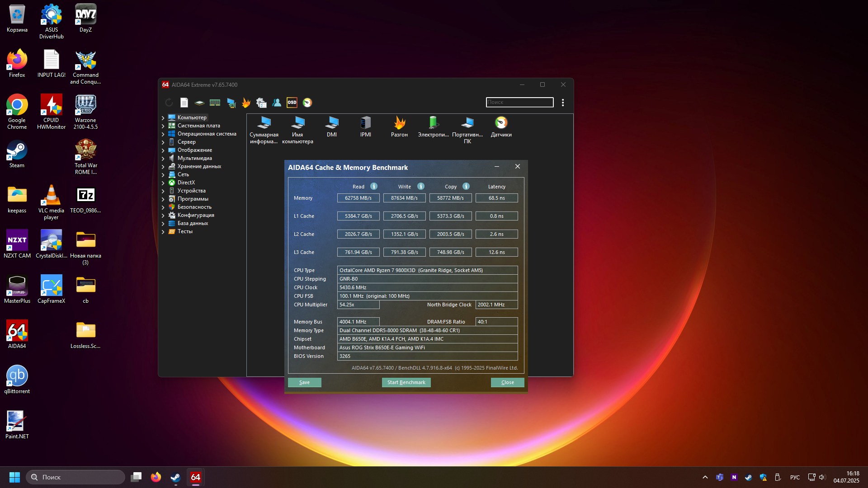Click the Write info icon in benchmark
The width and height of the screenshot is (868, 488).
421,186
